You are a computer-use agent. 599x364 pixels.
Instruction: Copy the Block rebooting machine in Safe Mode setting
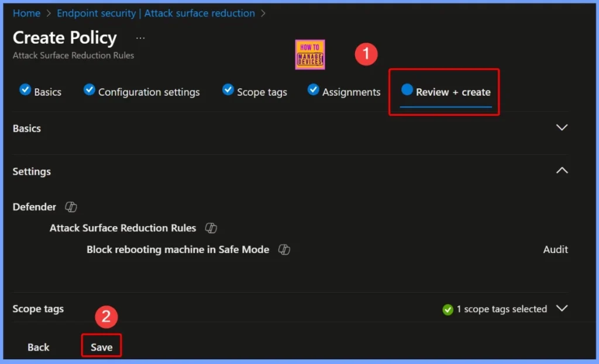(x=285, y=249)
